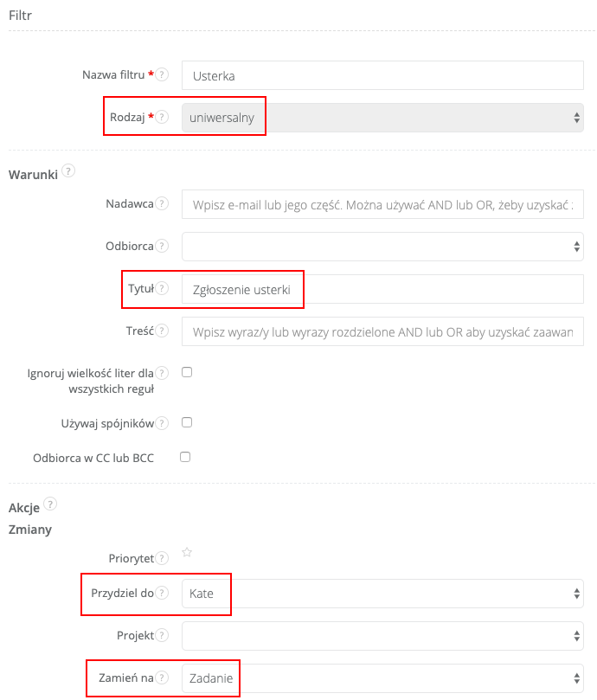Viewport: 597px width, 700px height.
Task: Open help tooltip for Warunki heading
Action: point(69,171)
